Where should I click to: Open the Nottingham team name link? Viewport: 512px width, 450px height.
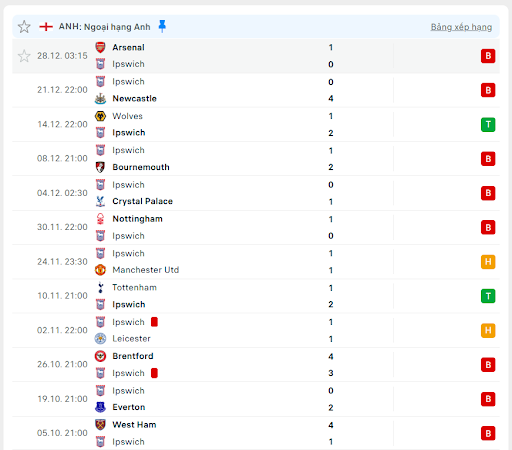pyautogui.click(x=137, y=219)
